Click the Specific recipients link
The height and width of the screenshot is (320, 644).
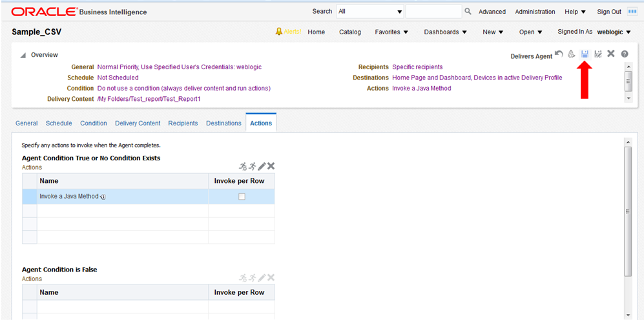pyautogui.click(x=418, y=67)
